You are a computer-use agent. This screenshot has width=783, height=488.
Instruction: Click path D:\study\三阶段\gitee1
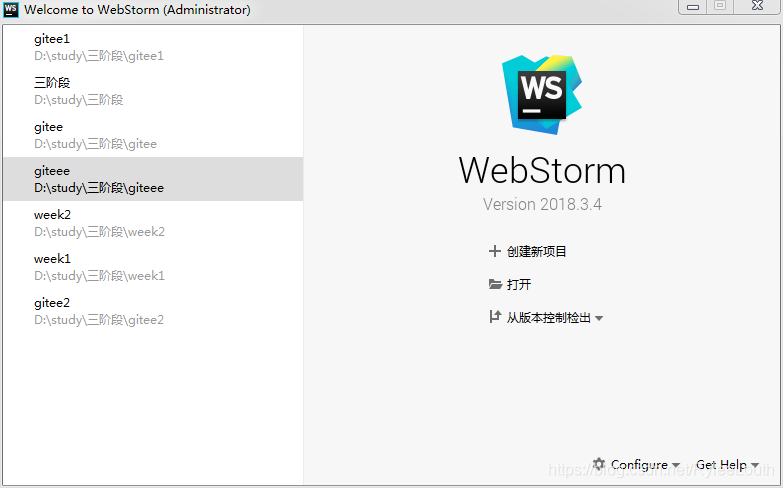pos(99,56)
